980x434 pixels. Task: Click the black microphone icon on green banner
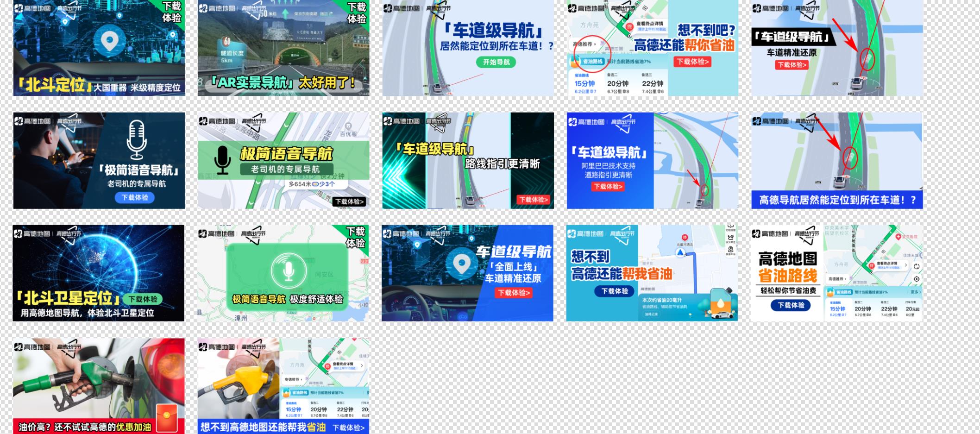point(222,160)
